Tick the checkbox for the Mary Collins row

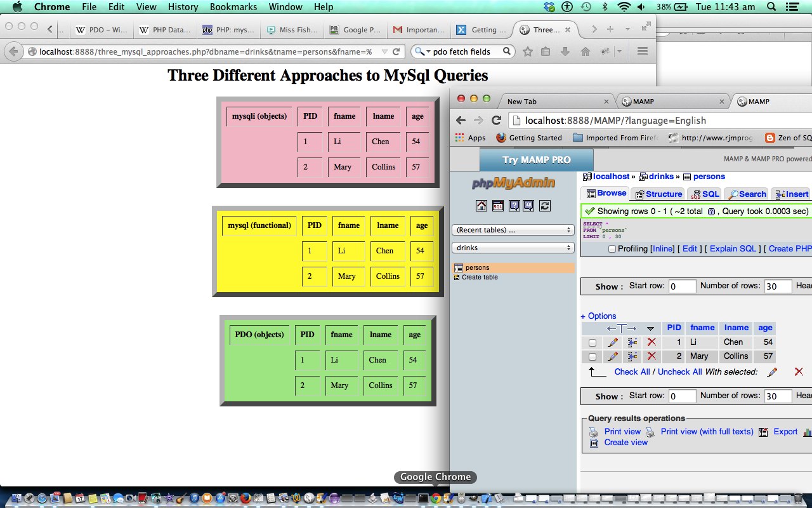(592, 357)
